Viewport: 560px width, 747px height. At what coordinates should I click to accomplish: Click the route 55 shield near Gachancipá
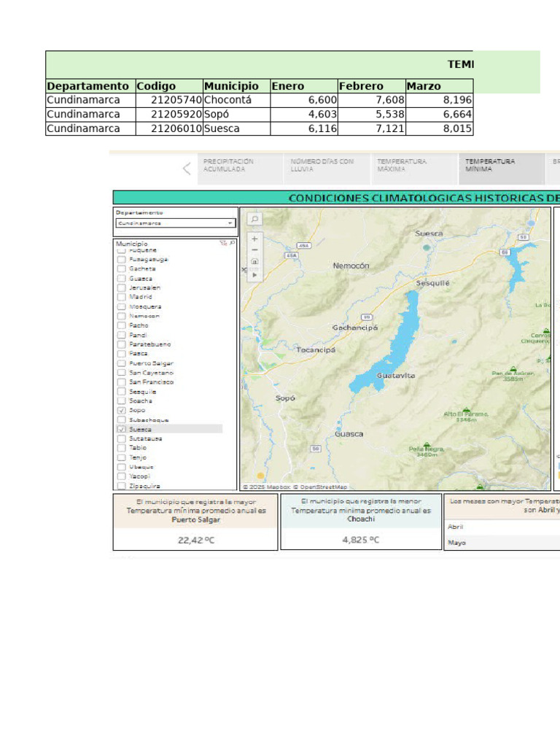click(366, 317)
